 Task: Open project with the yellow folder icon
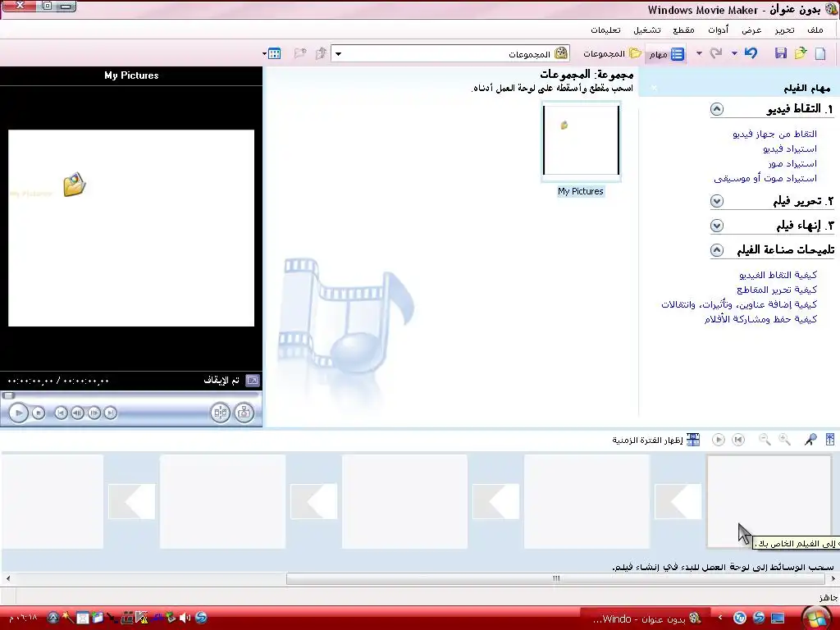pyautogui.click(x=801, y=53)
